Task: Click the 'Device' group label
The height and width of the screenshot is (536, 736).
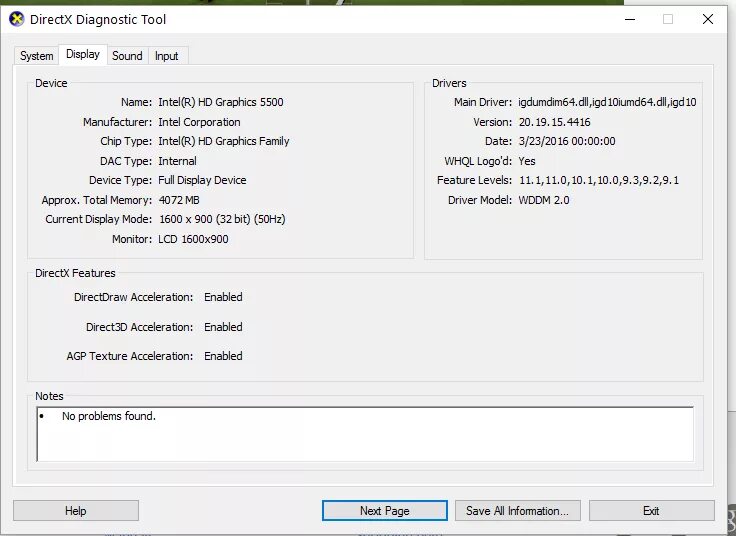Action: point(51,83)
